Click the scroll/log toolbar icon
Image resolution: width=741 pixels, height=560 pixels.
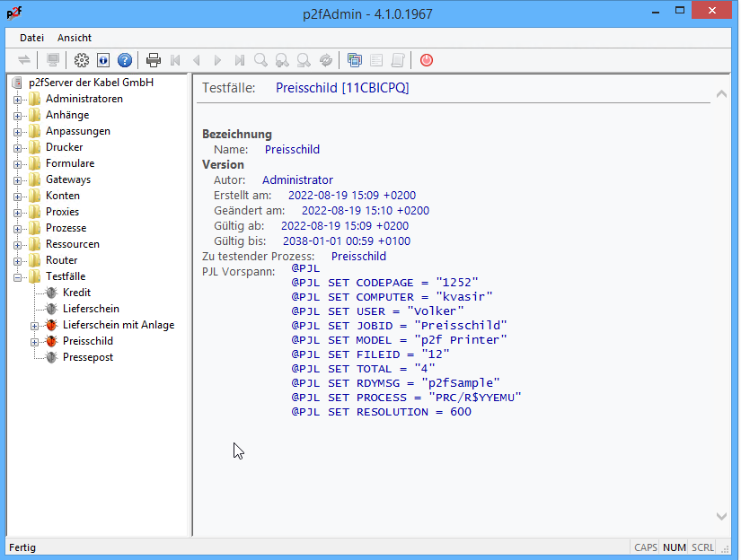(398, 60)
